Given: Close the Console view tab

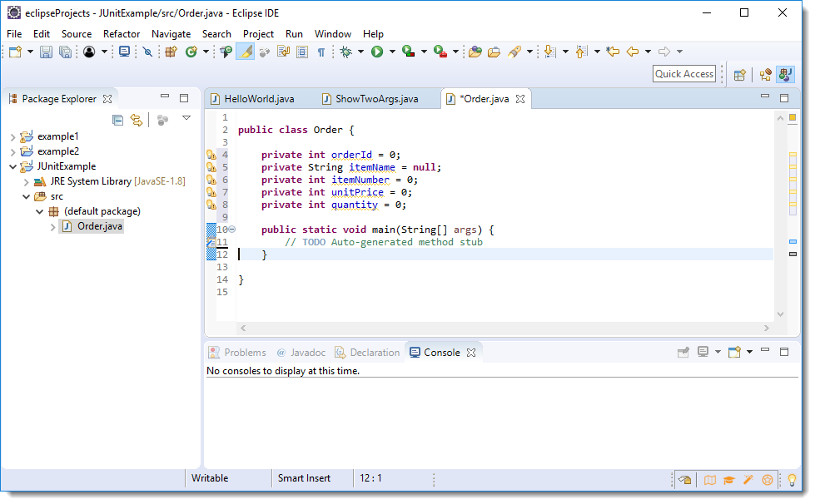Looking at the screenshot, I should 471,353.
